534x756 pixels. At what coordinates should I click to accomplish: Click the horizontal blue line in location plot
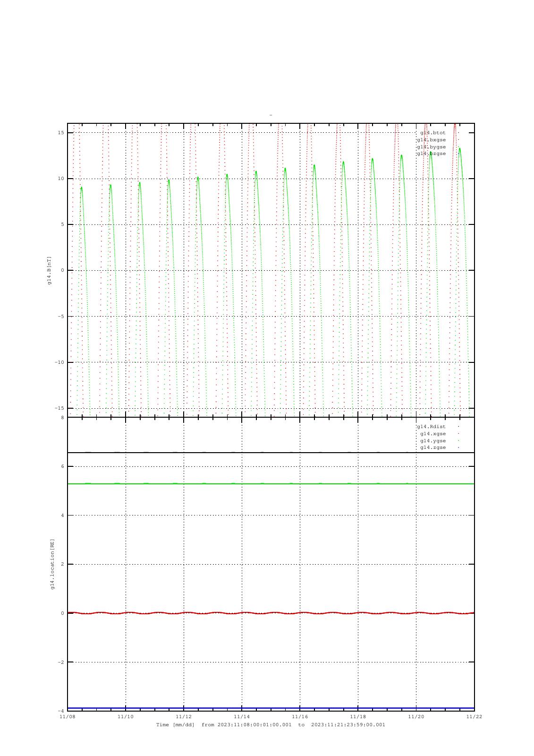click(271, 708)
